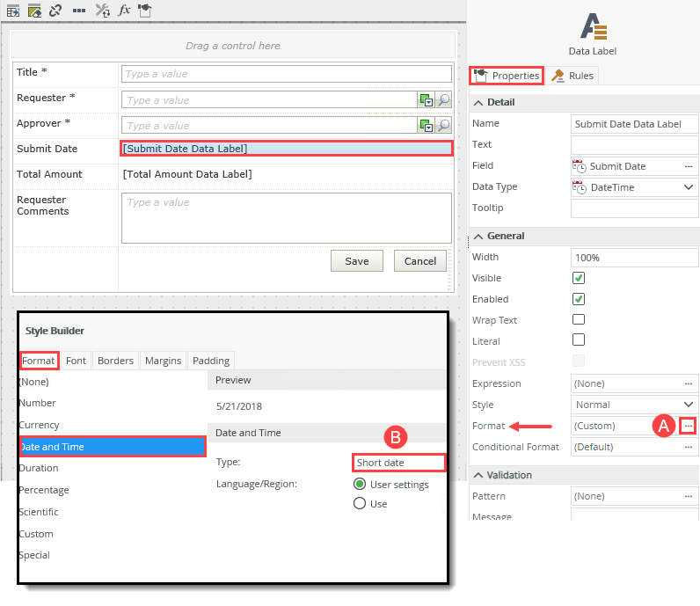Select the Total Amount Data Label control
The image size is (700, 606).
pos(187,174)
